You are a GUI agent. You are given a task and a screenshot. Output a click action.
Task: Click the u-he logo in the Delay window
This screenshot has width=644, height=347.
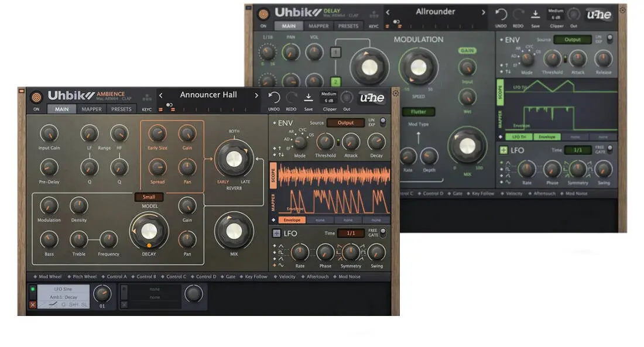pyautogui.click(x=599, y=15)
